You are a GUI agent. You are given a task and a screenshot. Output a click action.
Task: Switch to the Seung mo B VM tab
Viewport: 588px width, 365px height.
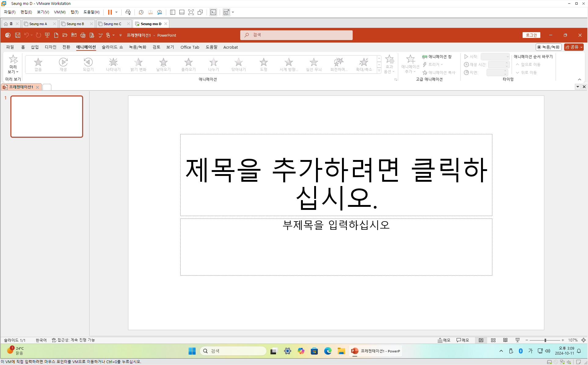click(x=75, y=24)
